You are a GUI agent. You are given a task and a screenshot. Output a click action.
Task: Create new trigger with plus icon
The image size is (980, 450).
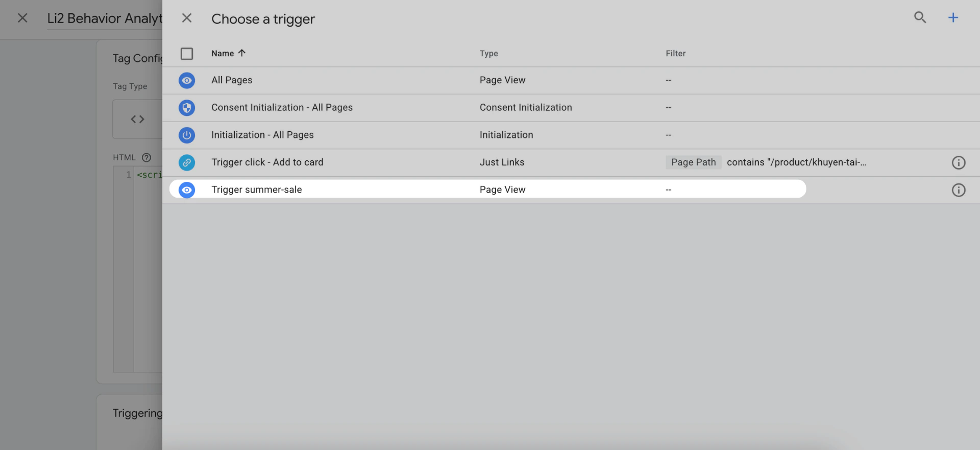953,18
